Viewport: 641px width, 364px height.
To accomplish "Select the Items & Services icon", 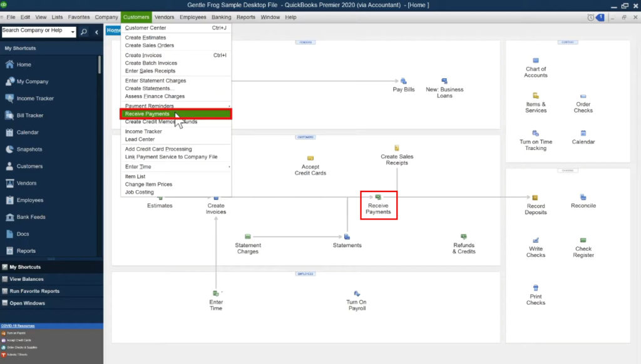I will click(535, 100).
